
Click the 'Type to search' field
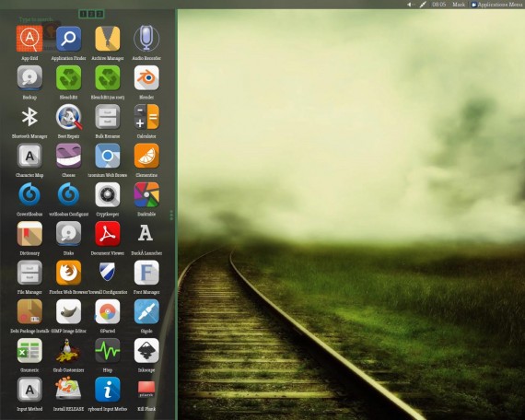click(36, 19)
